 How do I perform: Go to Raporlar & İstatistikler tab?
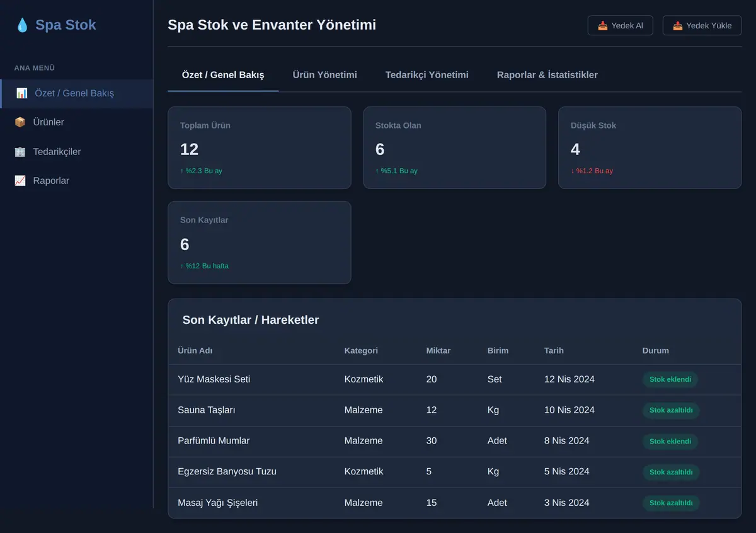[547, 75]
